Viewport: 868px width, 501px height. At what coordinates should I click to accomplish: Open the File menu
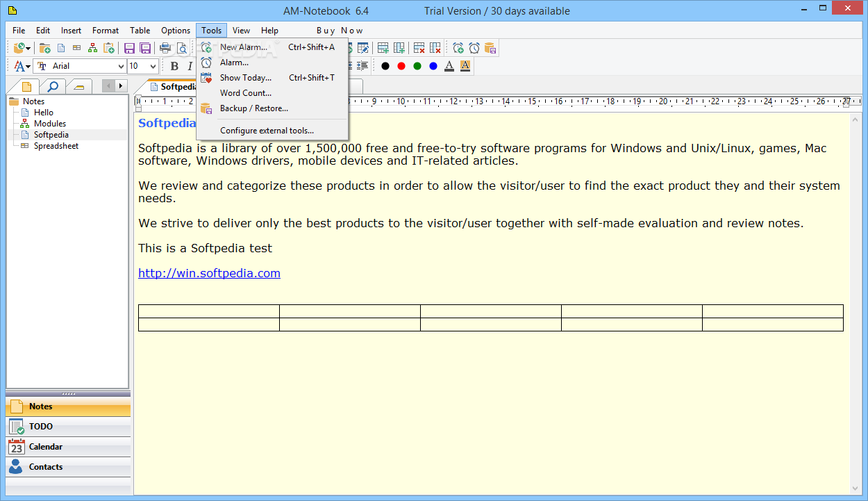coord(19,31)
